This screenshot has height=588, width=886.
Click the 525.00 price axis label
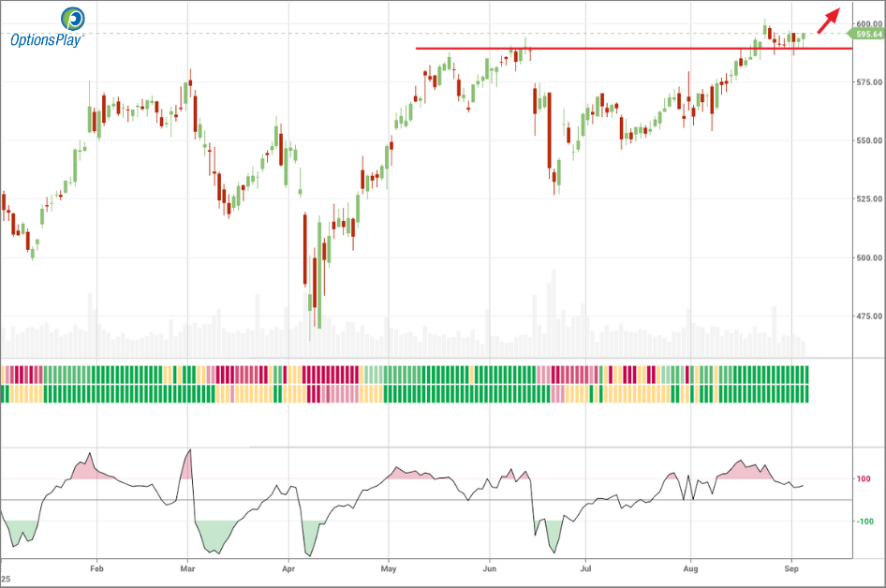pyautogui.click(x=869, y=198)
